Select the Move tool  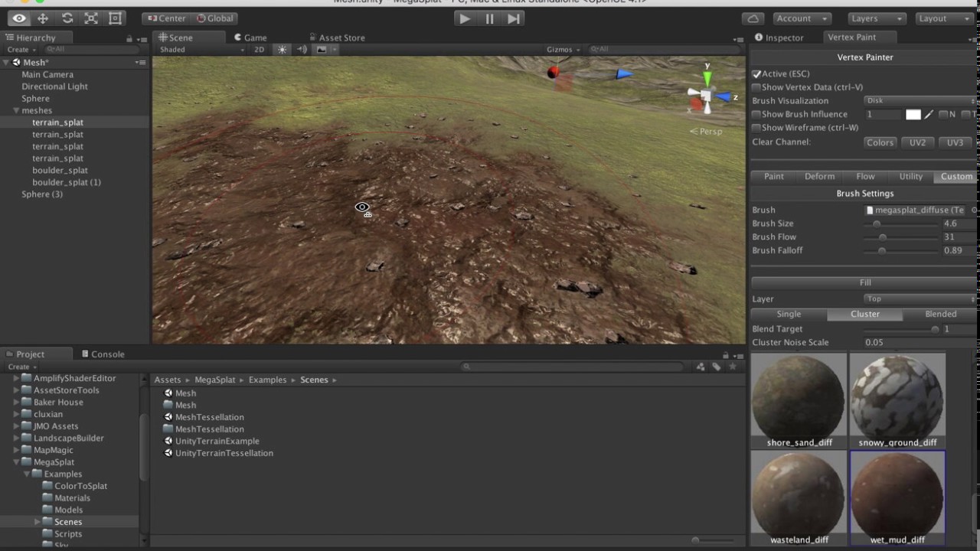coord(43,18)
